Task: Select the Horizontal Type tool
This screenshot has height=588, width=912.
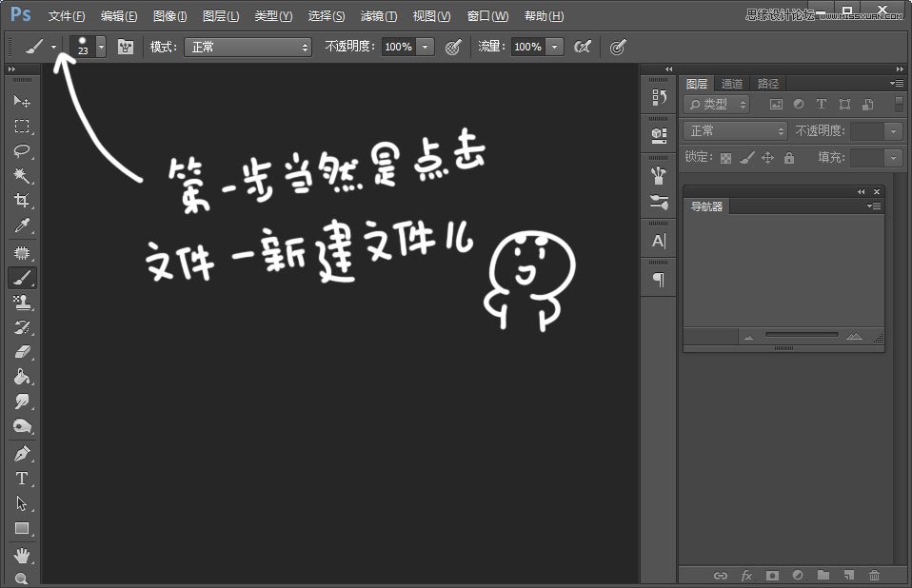Action: 22,479
